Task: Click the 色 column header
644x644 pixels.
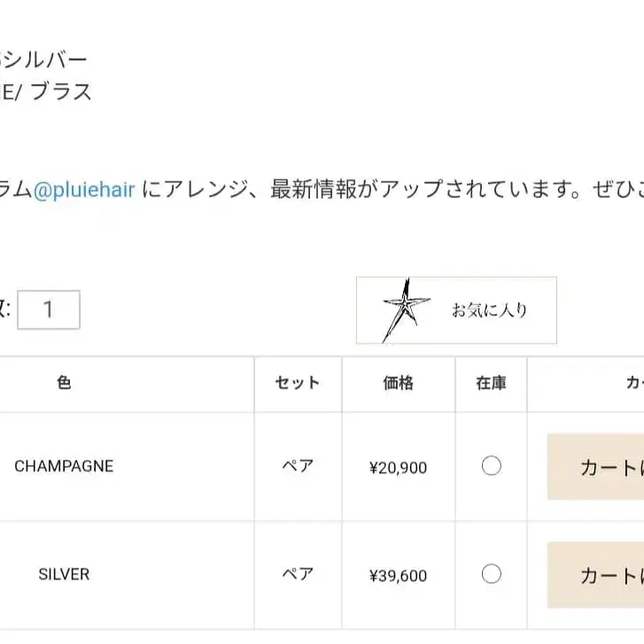Action: (64, 383)
